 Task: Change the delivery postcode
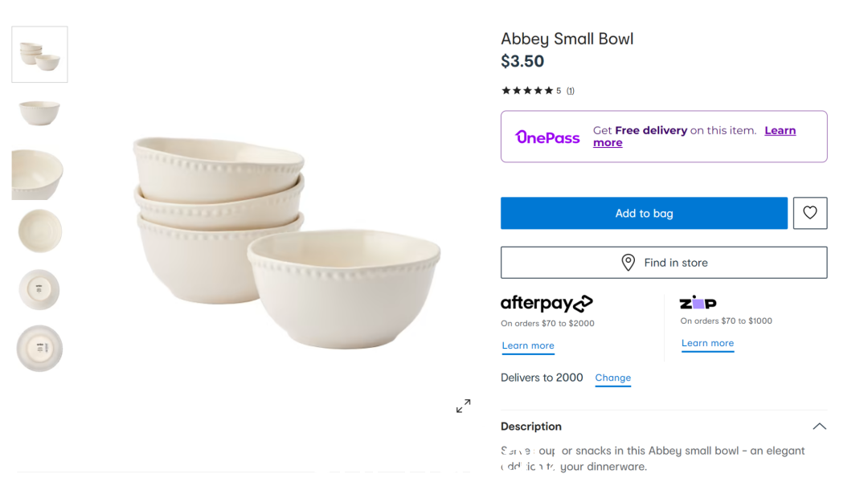(612, 378)
